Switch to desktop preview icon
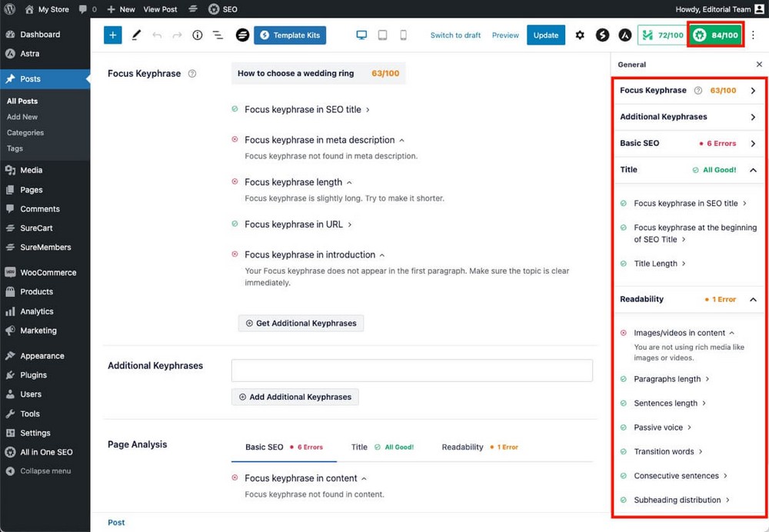Image resolution: width=769 pixels, height=532 pixels. [x=361, y=35]
